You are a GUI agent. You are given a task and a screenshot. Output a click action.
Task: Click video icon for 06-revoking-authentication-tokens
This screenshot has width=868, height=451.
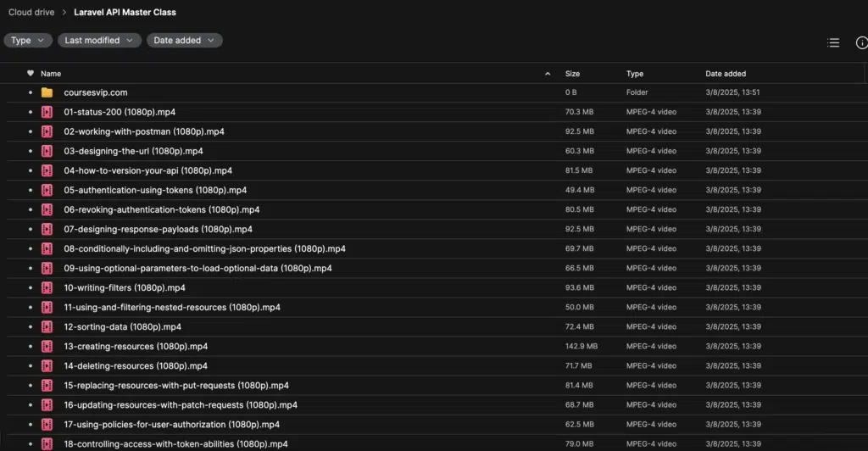47,209
